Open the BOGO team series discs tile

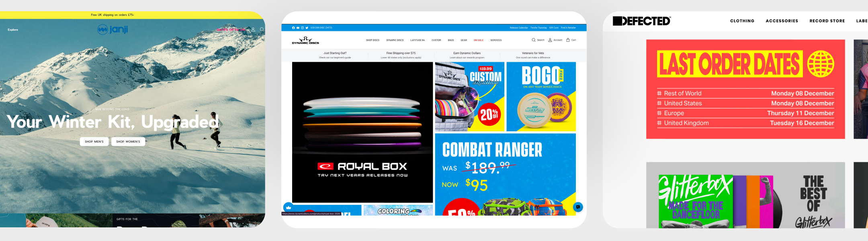click(541, 96)
